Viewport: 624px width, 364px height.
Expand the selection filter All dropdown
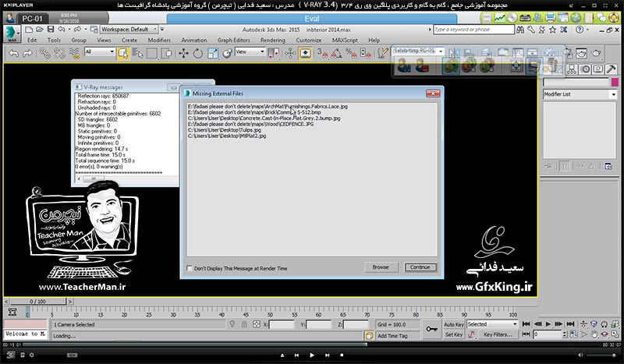click(100, 51)
